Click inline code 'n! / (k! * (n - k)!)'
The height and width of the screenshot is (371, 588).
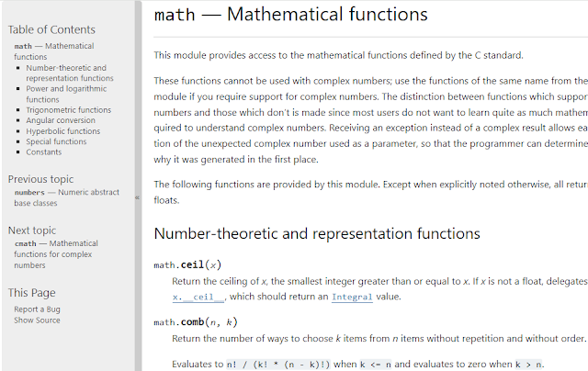pos(278,365)
